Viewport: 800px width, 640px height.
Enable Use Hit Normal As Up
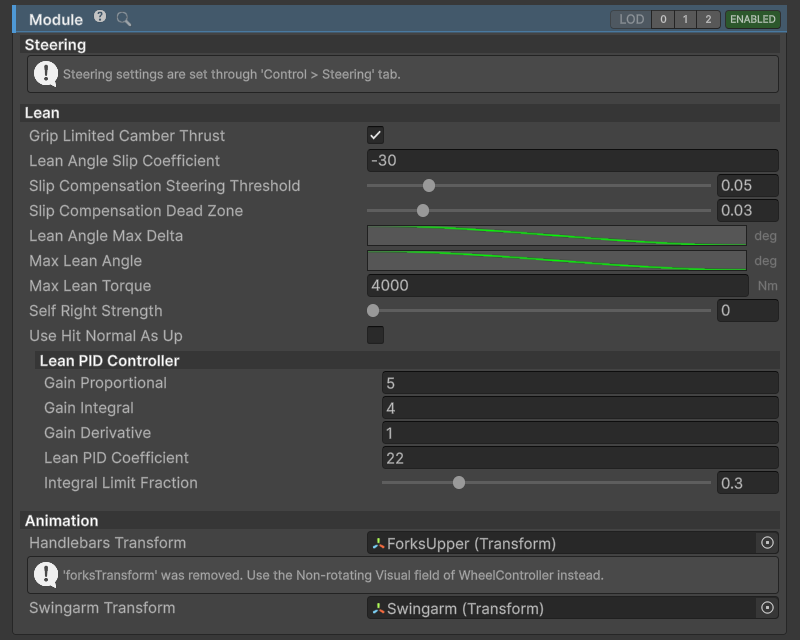point(376,335)
